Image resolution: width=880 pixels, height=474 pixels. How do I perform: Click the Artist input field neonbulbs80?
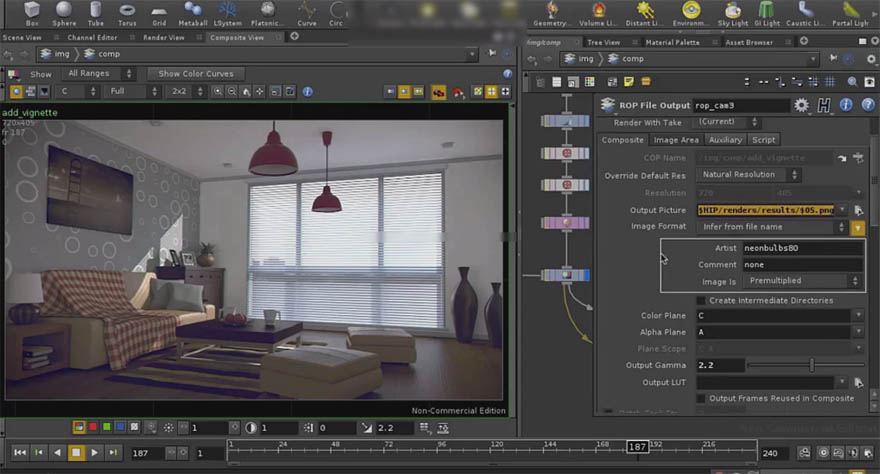pyautogui.click(x=802, y=248)
